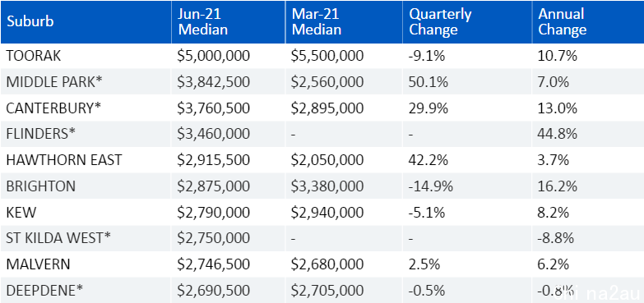Click the MIDDLE PARK* row label
Viewport: 644px width, 303px height.
click(53, 81)
